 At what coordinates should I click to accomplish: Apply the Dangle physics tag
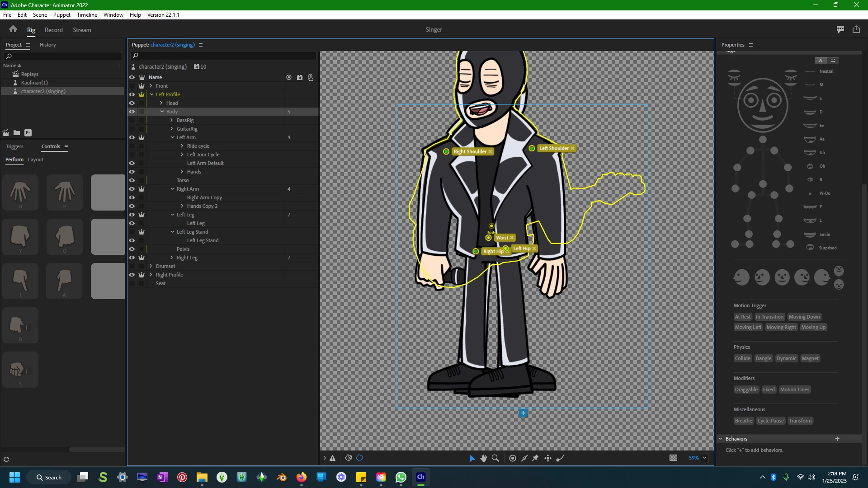click(x=763, y=358)
